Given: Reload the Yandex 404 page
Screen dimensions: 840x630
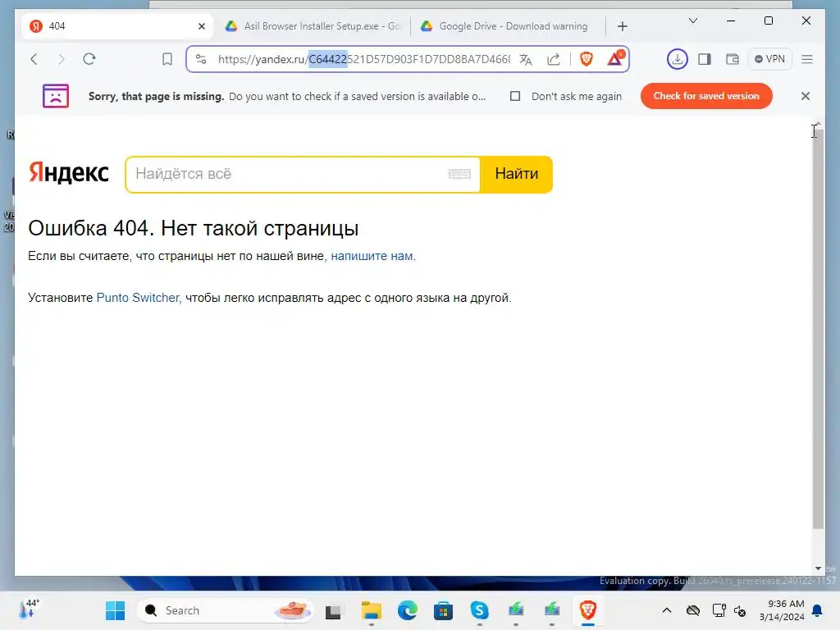Looking at the screenshot, I should pyautogui.click(x=89, y=59).
